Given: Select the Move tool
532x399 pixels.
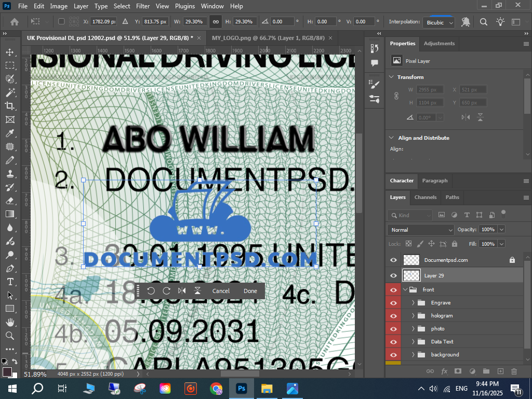Looking at the screenshot, I should coord(9,52).
